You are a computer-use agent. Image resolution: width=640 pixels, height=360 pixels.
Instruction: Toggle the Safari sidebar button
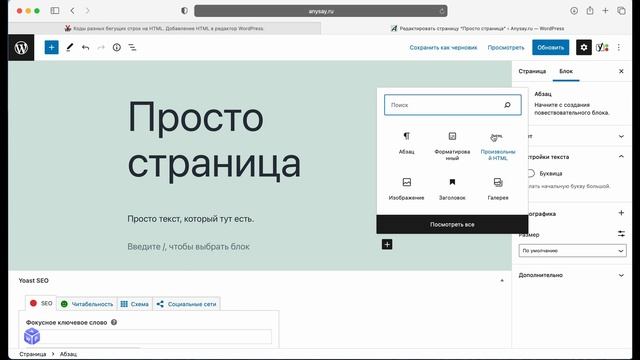pyautogui.click(x=55, y=11)
